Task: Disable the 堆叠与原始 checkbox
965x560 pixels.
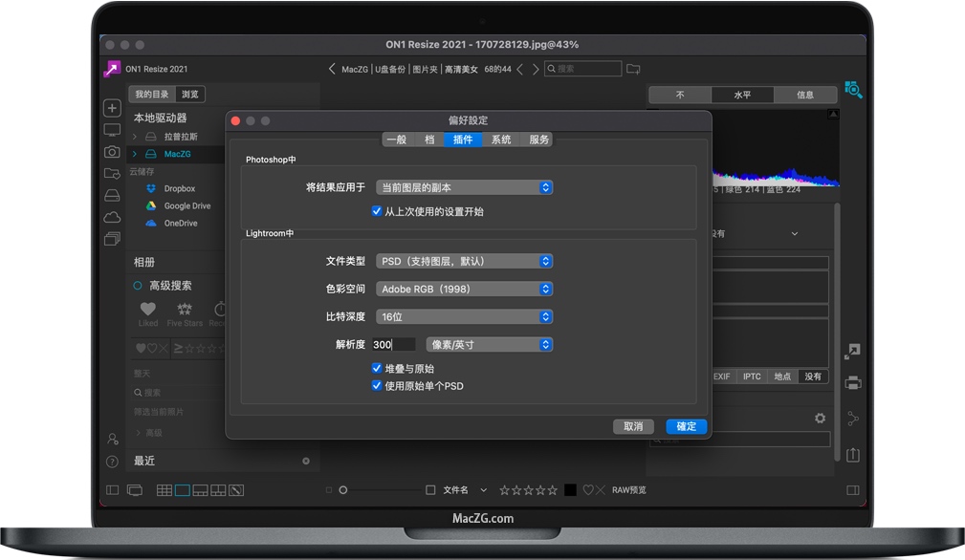Action: (377, 368)
